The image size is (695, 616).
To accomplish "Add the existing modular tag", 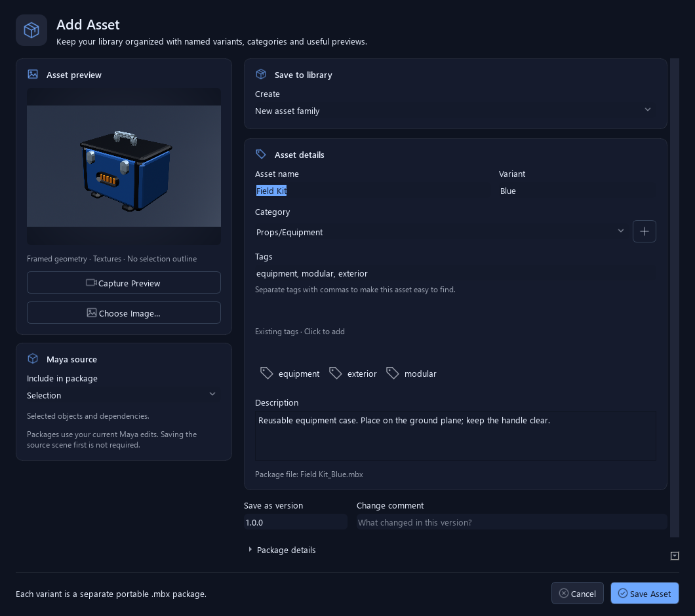I will [x=411, y=374].
